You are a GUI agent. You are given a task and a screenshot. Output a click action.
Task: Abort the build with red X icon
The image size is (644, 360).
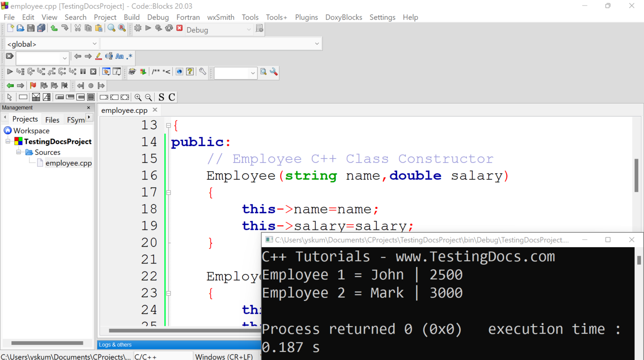coord(179,29)
